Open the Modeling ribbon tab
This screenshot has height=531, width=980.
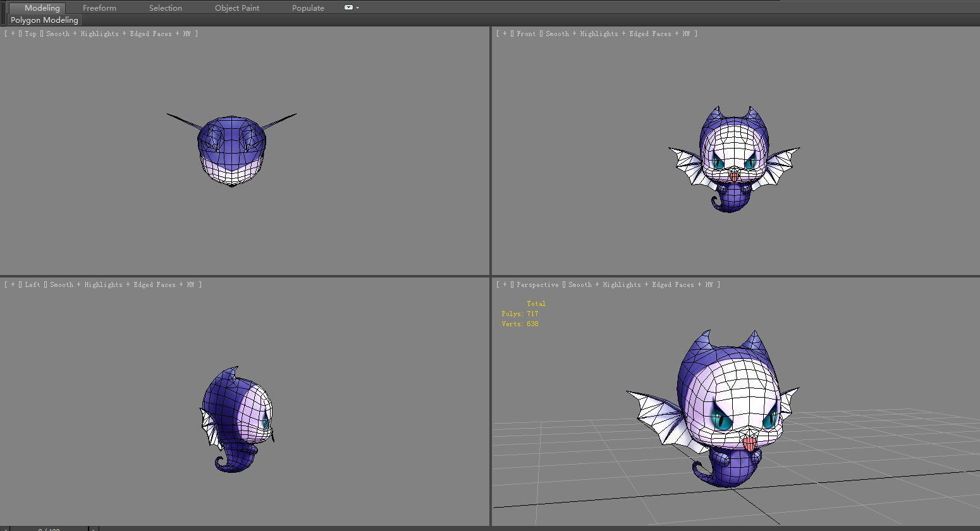(42, 8)
